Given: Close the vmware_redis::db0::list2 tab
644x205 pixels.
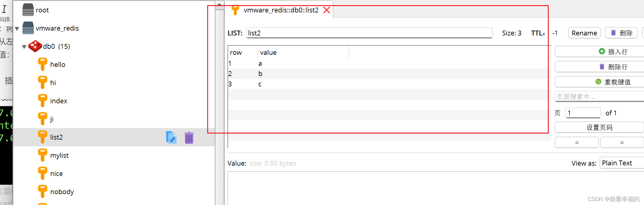Looking at the screenshot, I should [327, 10].
